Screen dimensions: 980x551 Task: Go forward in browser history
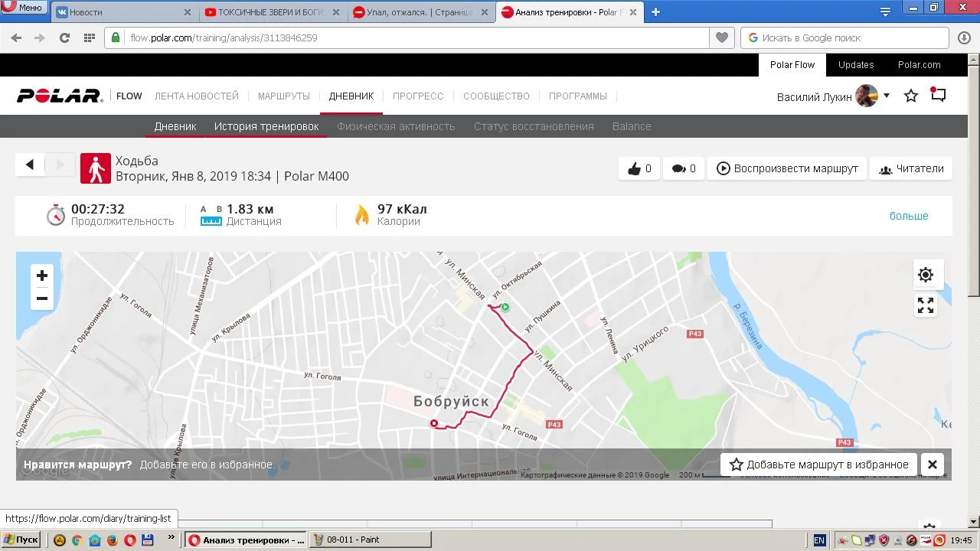point(40,37)
